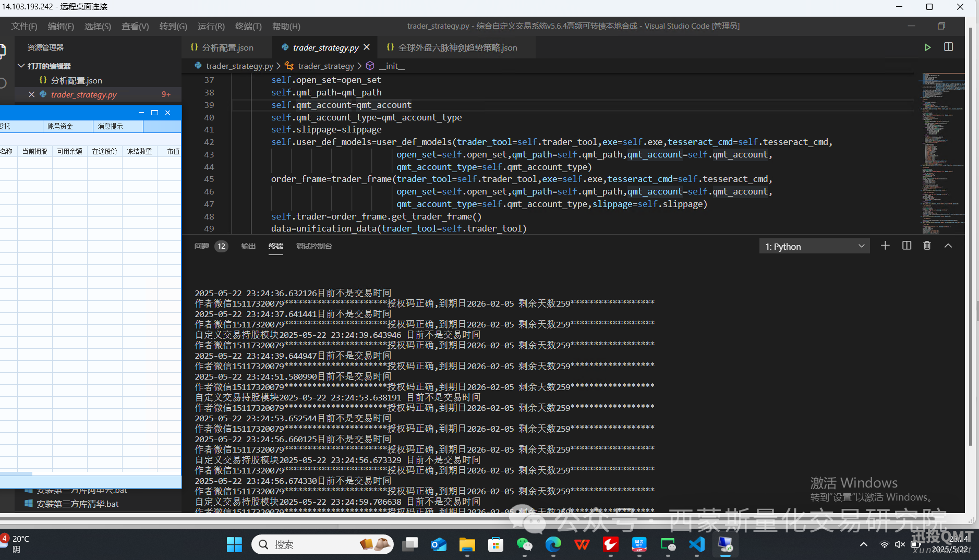Open the 选择(S) menu
979x560 pixels.
click(x=98, y=26)
